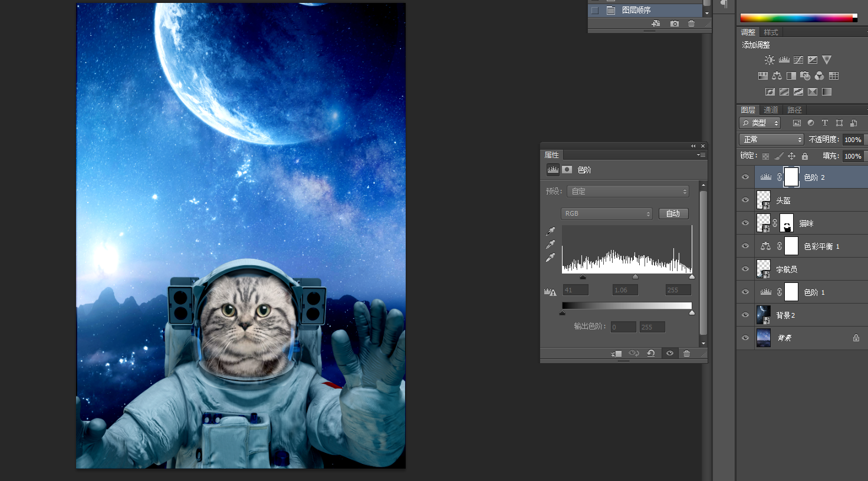Open the 正常 blend mode dropdown

pos(771,140)
